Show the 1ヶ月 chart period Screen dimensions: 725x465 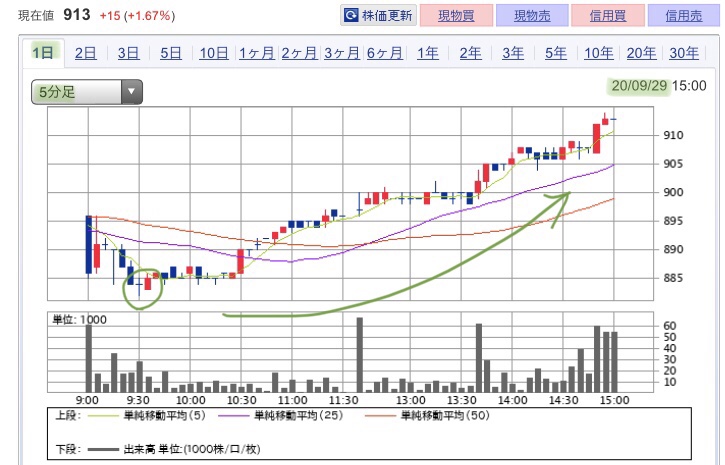[257, 53]
